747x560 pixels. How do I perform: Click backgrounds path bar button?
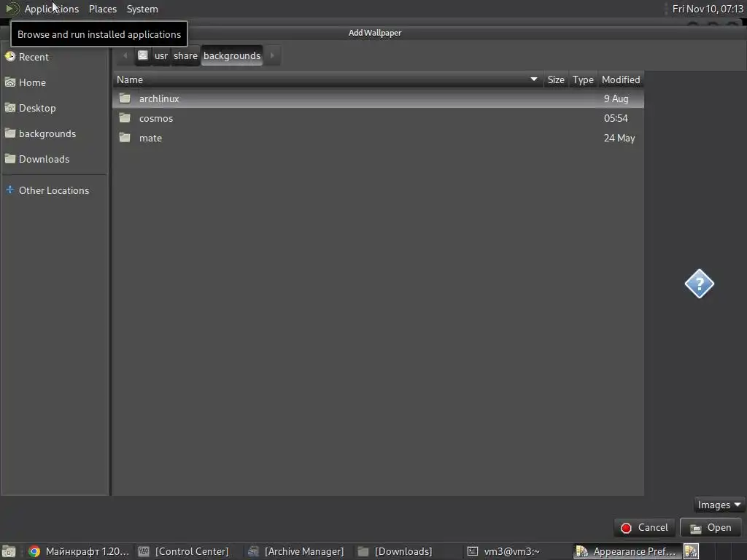coord(232,55)
